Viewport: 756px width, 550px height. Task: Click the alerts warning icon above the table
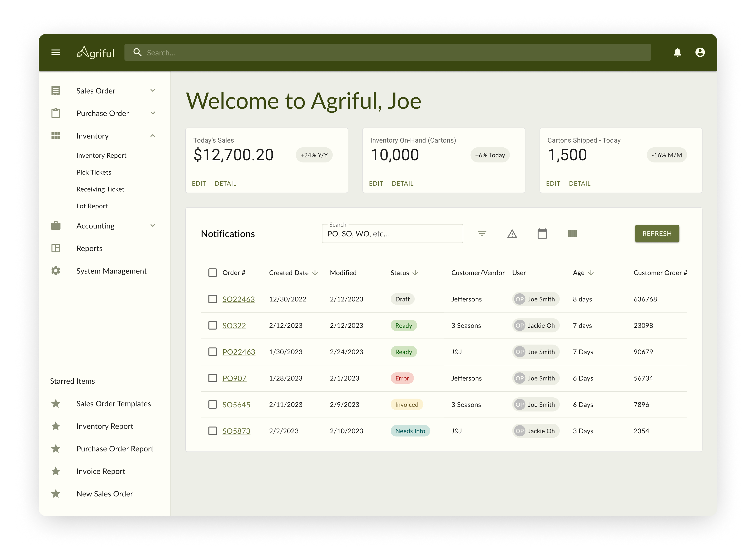(512, 233)
